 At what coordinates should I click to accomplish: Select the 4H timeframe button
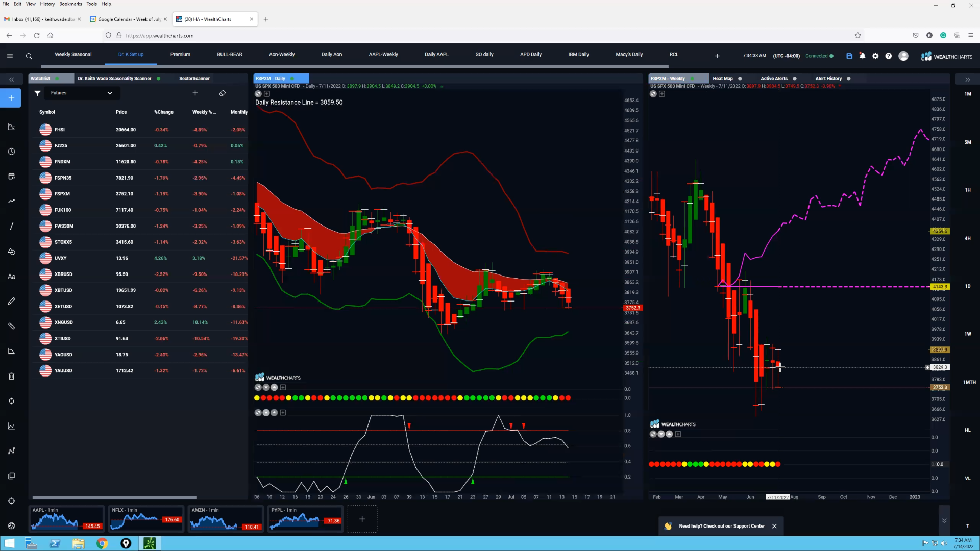[968, 238]
